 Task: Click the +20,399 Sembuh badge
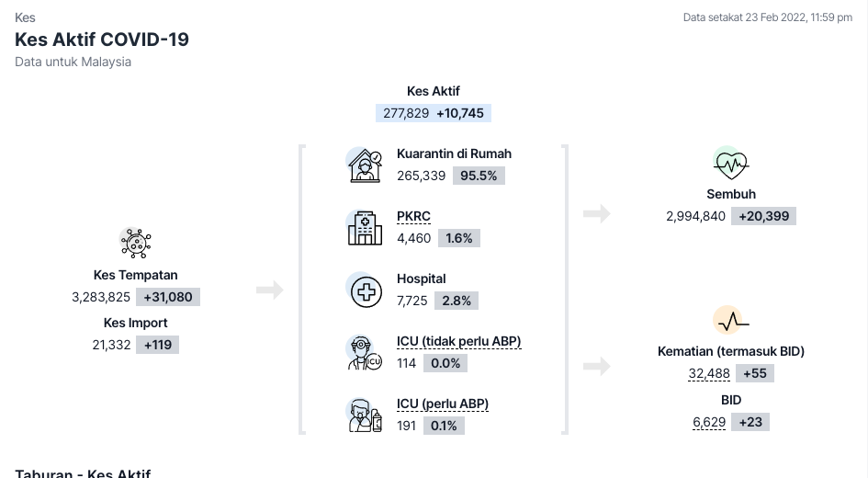763,217
